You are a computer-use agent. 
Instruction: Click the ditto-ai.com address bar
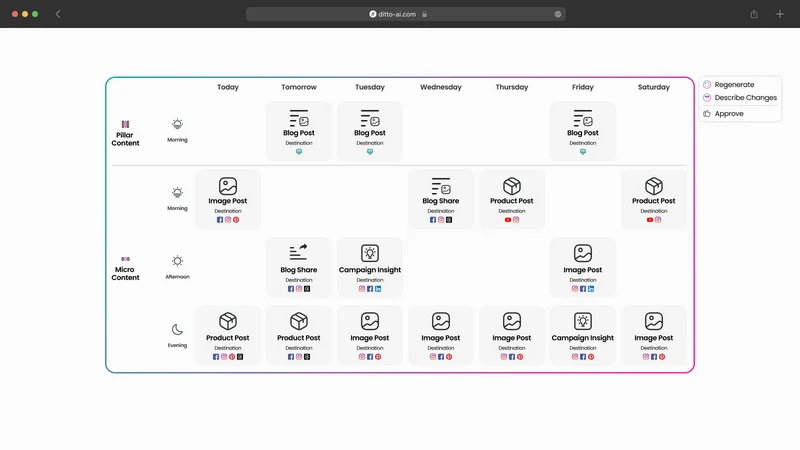406,14
